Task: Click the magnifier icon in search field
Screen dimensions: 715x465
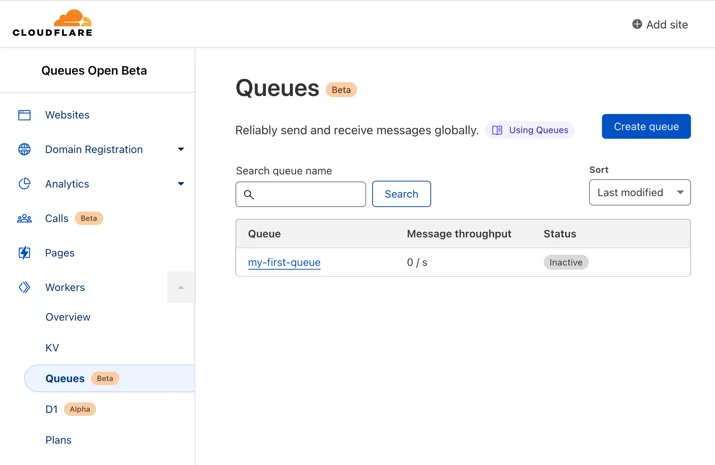Action: pyautogui.click(x=249, y=195)
